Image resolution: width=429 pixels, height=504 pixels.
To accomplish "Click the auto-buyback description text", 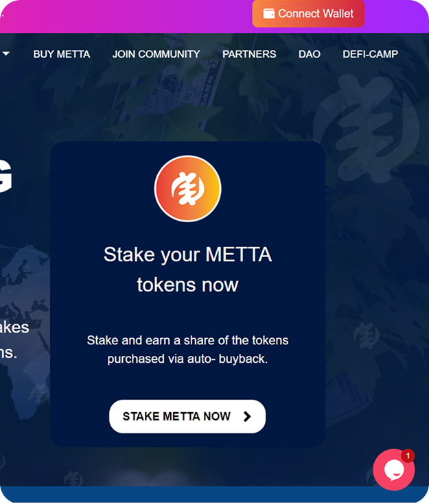I will coord(187,350).
